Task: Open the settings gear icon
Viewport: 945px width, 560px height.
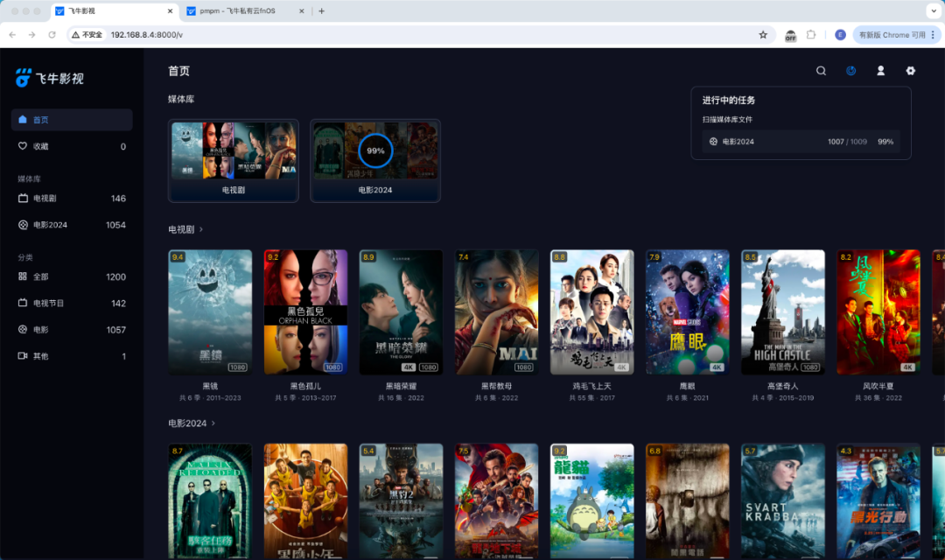Action: click(x=910, y=71)
